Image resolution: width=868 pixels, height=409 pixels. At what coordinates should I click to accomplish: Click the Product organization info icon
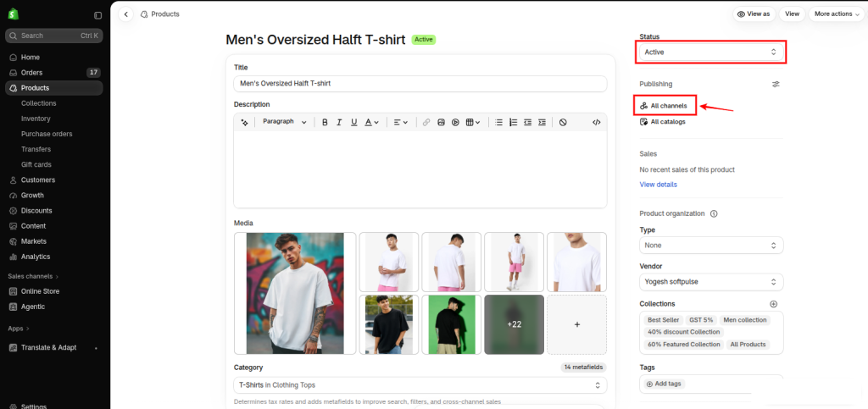[x=714, y=213]
